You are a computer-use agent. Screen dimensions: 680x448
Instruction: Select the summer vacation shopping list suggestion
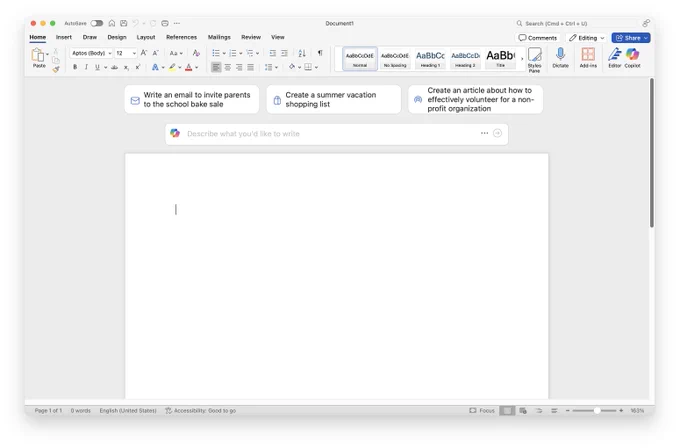pos(333,99)
